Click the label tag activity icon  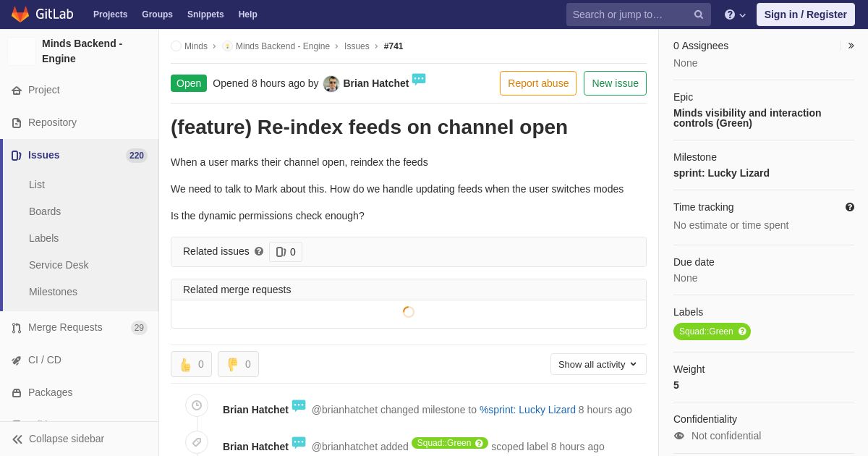click(197, 442)
